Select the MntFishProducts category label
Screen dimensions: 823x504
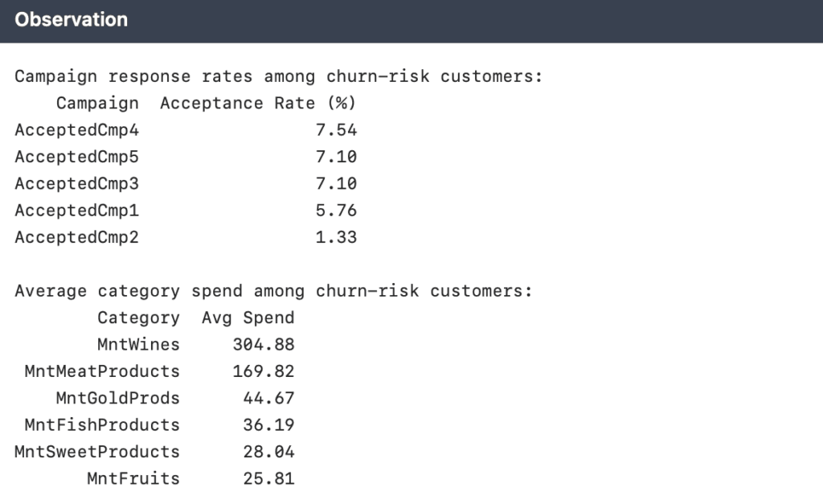(x=102, y=424)
